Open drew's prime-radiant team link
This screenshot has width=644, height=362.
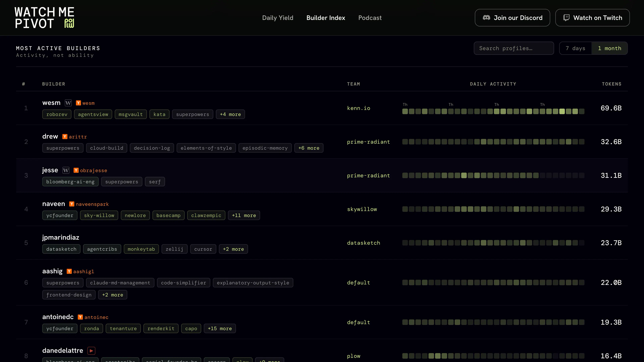click(x=368, y=142)
